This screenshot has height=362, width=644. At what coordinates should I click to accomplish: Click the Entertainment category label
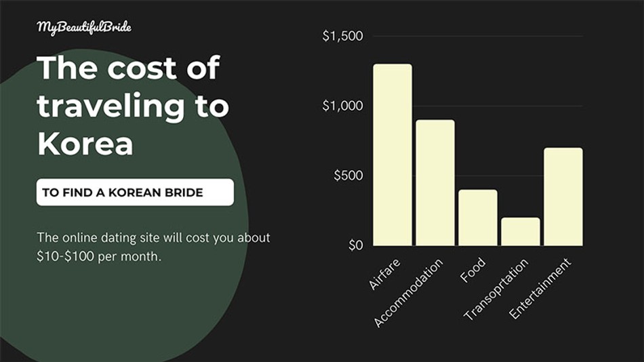[540, 289]
